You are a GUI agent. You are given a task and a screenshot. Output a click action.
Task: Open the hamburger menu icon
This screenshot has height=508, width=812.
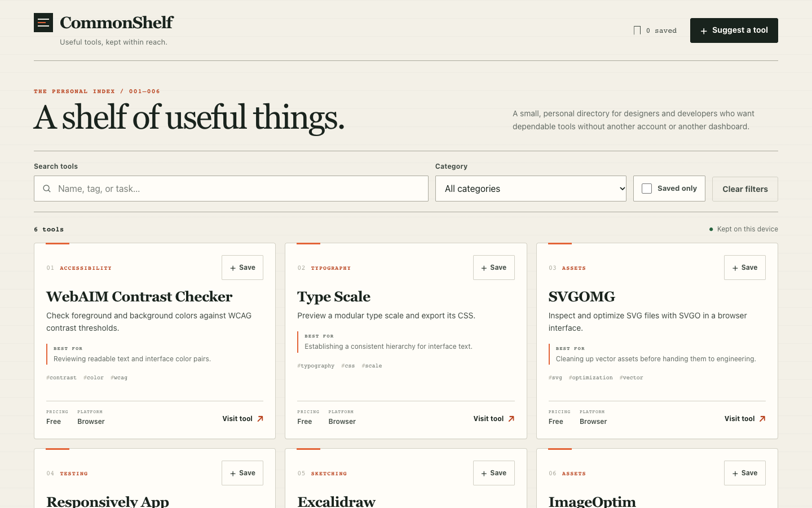click(43, 23)
